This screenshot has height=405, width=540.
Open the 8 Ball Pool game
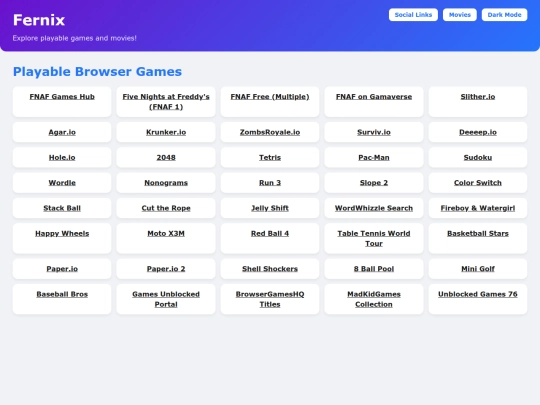pos(374,269)
